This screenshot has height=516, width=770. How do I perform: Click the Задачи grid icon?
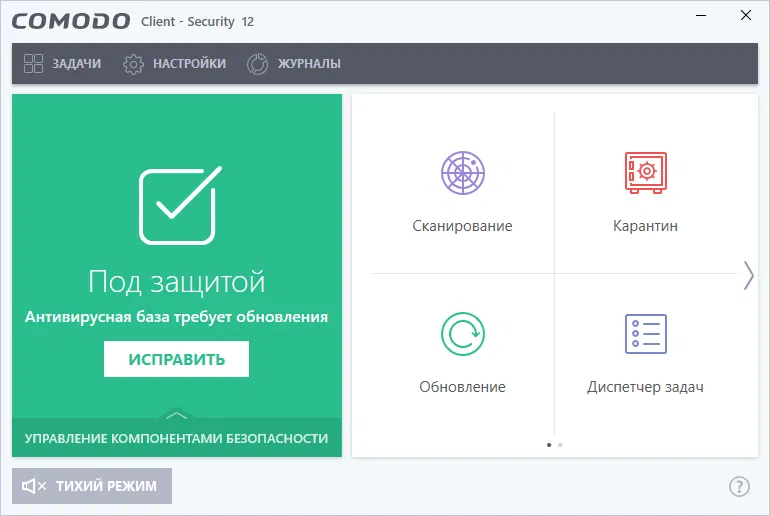(33, 63)
